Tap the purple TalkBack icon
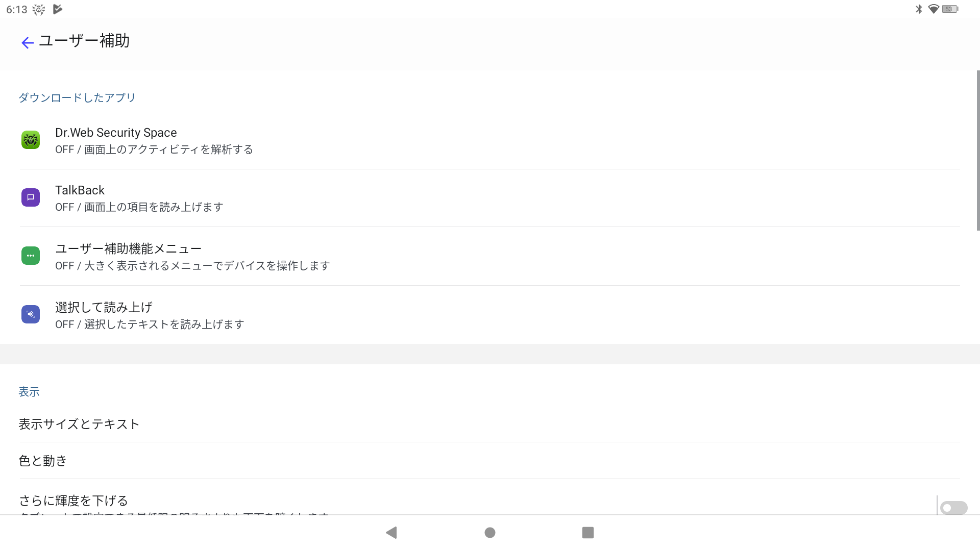 pyautogui.click(x=31, y=197)
